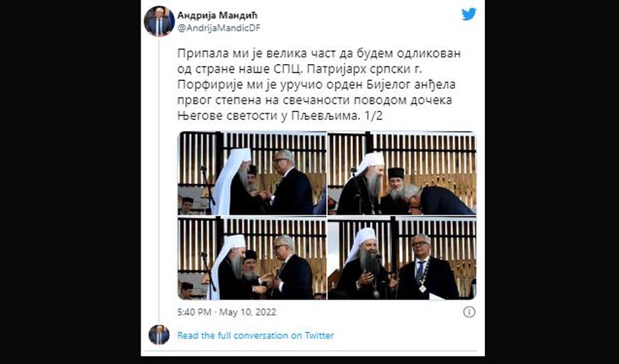Viewport: 619px width, 364px height.
Task: Click the tweet text beginning Припала ми је
Action: pos(318,85)
